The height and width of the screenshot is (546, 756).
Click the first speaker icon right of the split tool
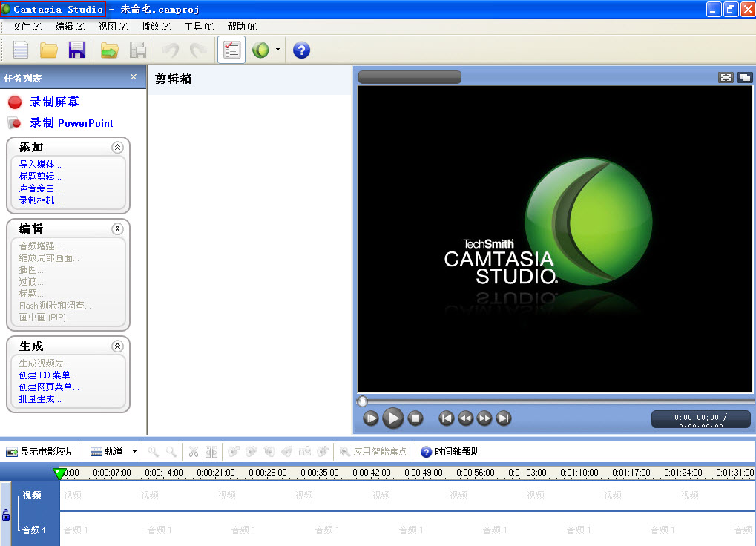click(x=234, y=452)
